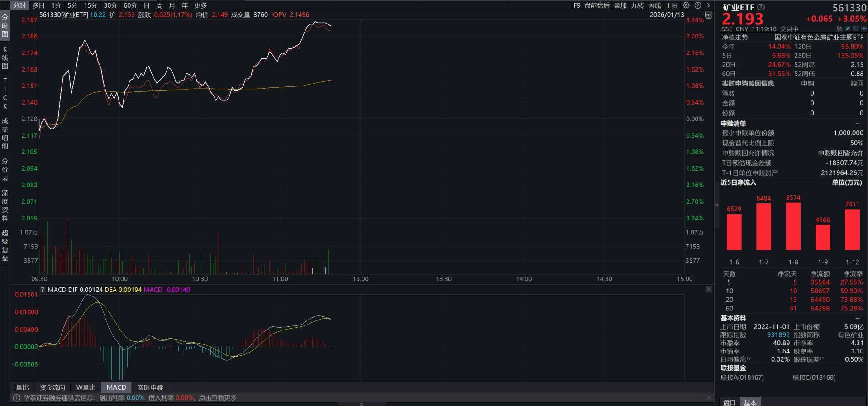The width and height of the screenshot is (868, 406).
Task: Open the help question-mark icon
Action: pos(698,5)
